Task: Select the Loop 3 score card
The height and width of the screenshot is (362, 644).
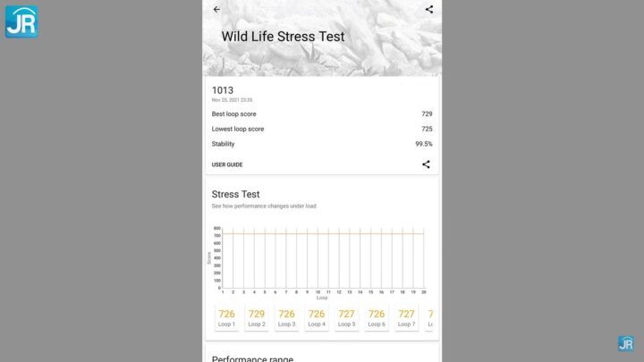Action: (x=287, y=317)
